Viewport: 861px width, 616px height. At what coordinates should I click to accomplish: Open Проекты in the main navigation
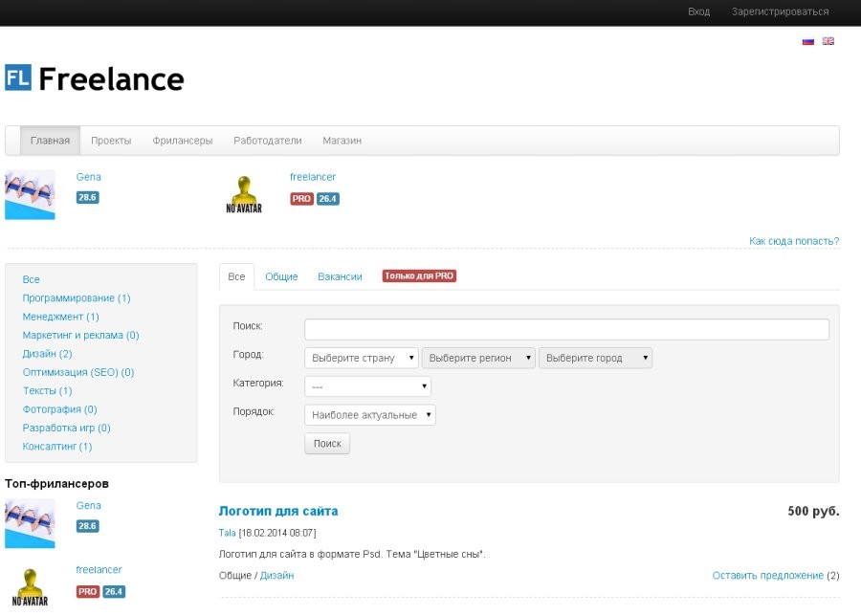111,141
